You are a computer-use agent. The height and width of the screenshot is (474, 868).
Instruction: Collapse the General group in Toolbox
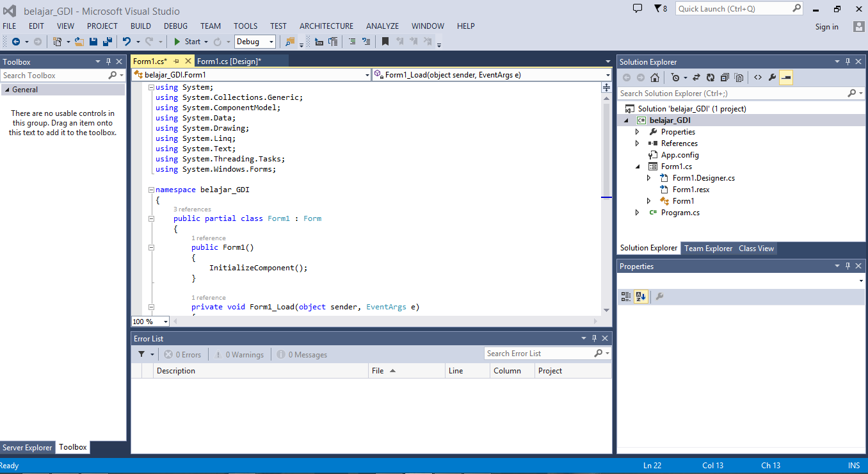coord(6,90)
